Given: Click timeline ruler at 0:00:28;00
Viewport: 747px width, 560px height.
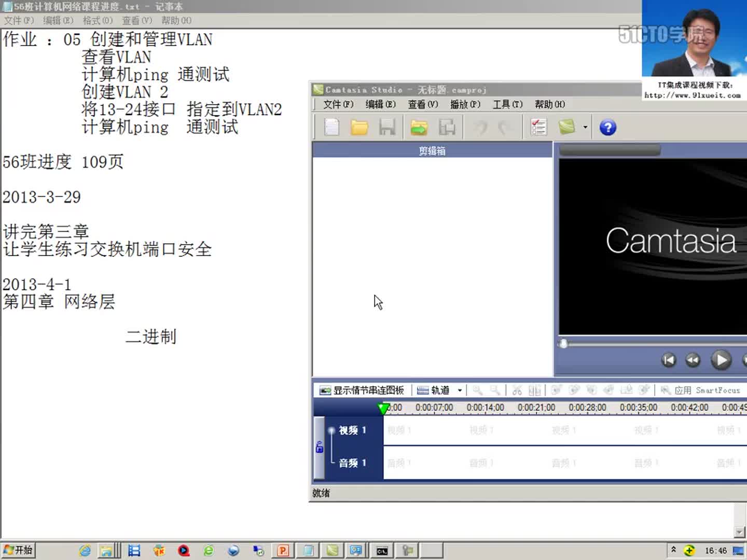Looking at the screenshot, I should pos(587,408).
